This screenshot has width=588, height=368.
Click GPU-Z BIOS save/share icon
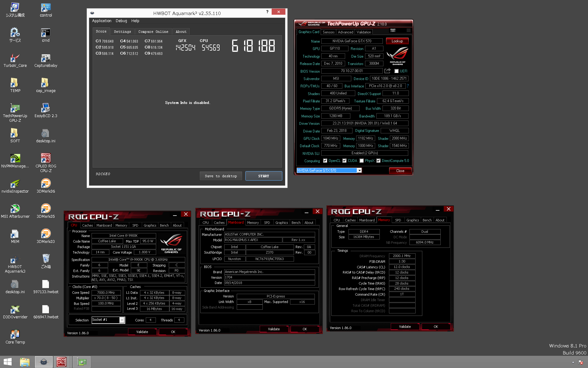(387, 71)
